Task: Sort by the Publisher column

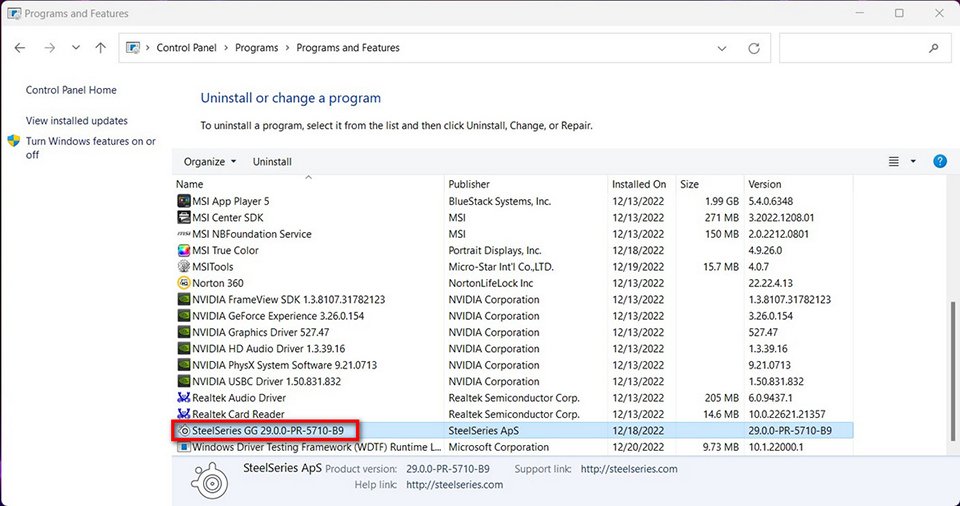Action: coord(525,184)
